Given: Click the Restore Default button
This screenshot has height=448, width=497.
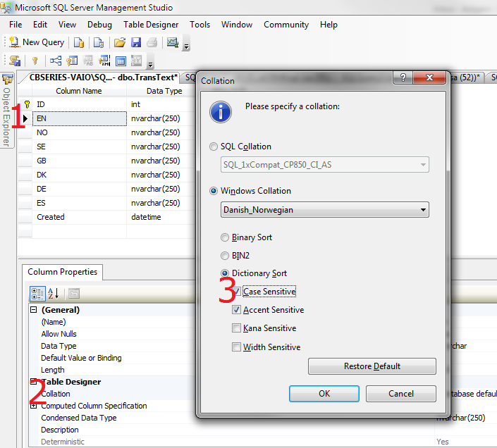Looking at the screenshot, I should [372, 366].
